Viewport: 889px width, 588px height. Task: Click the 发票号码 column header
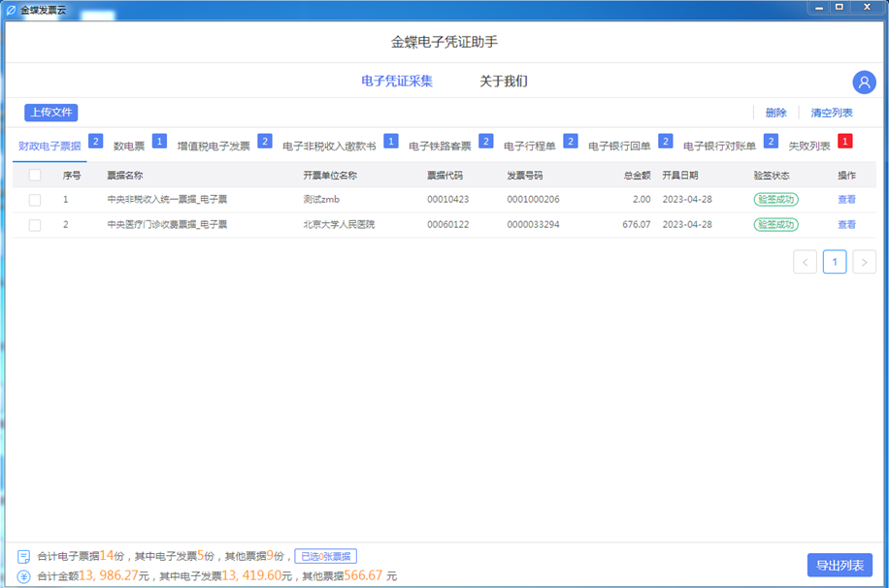[x=524, y=176]
